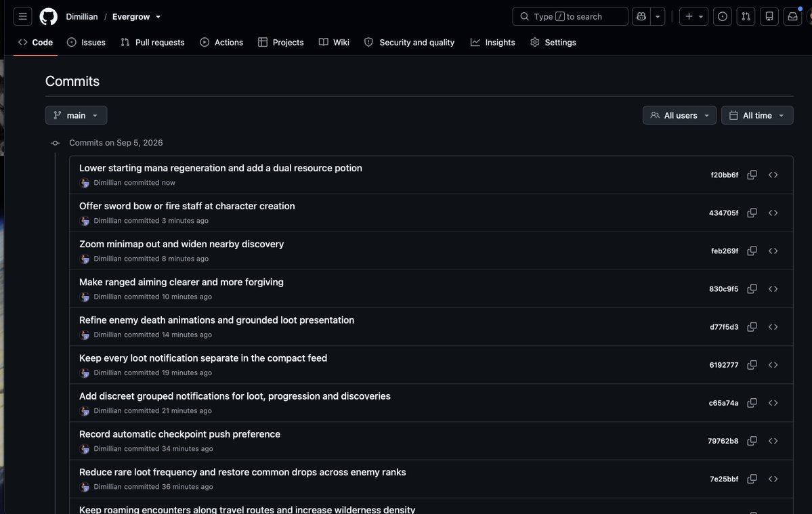Open the hamburger navigation menu
Screen dimensions: 812x514
click(23, 16)
